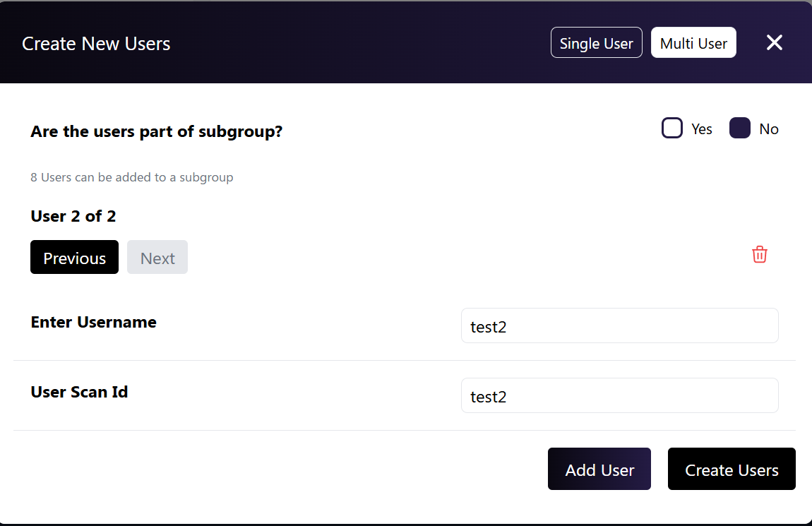
Task: Click into the User Scan Id field
Action: (619, 396)
